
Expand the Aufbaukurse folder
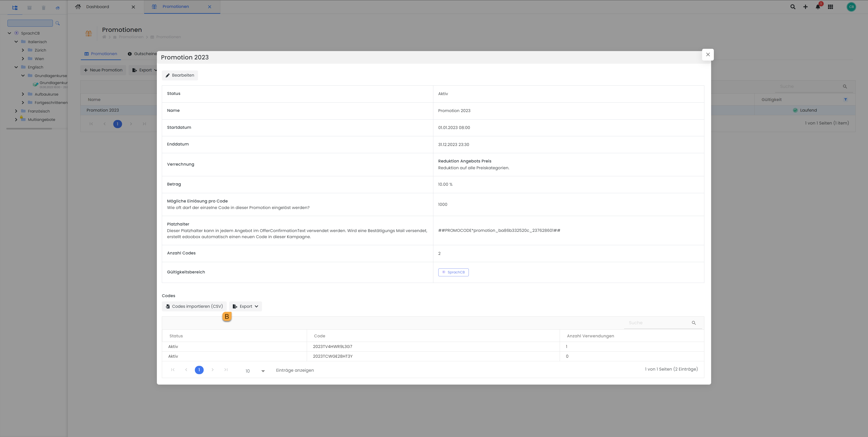click(23, 94)
